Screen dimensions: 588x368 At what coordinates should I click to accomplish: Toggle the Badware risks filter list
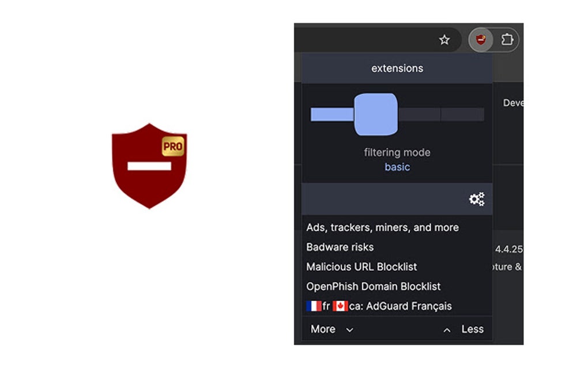click(x=340, y=247)
